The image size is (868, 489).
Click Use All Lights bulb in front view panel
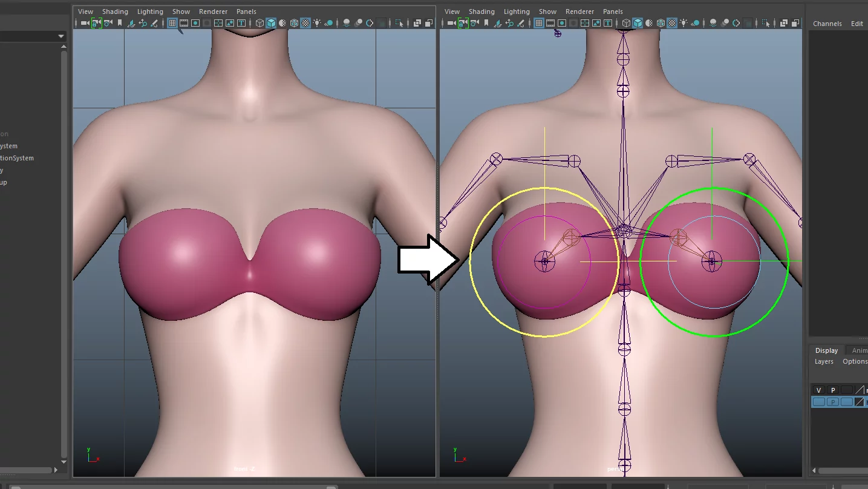click(x=316, y=23)
